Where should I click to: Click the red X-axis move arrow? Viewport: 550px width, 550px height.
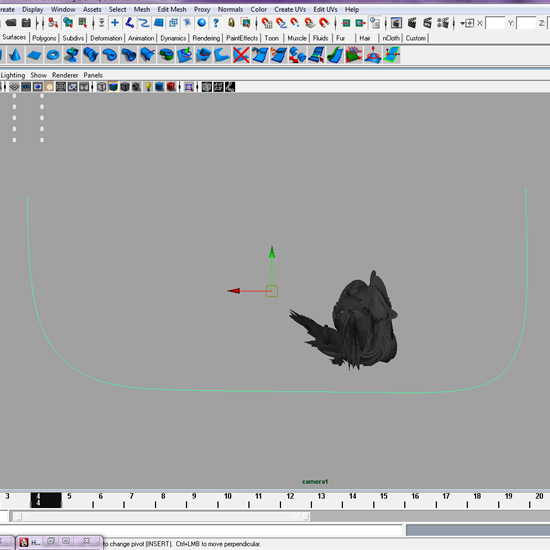234,291
